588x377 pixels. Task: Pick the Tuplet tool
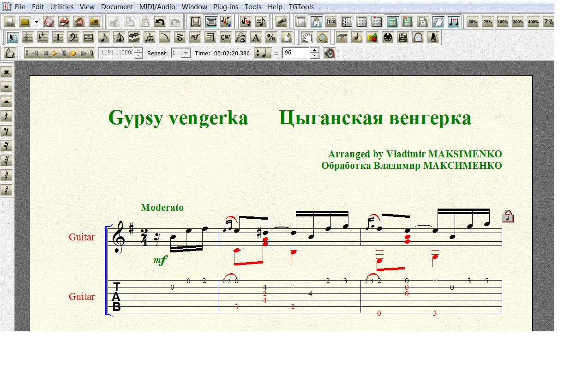(149, 37)
